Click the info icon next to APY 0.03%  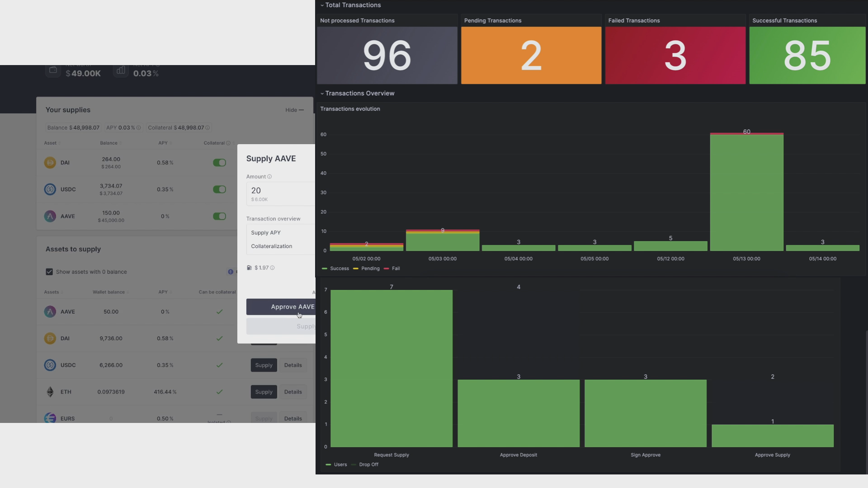[x=138, y=128]
